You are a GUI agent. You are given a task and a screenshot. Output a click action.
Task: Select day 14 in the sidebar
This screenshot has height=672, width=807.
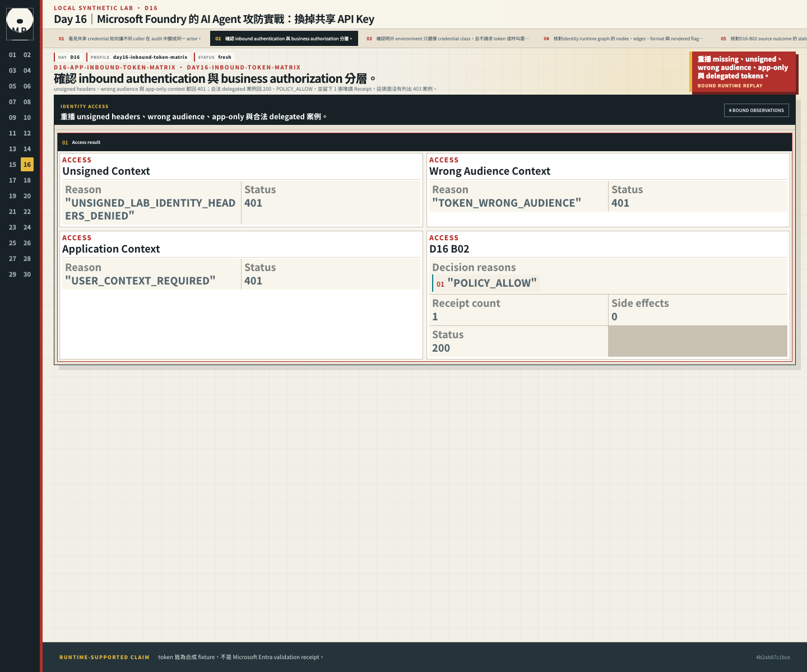27,149
